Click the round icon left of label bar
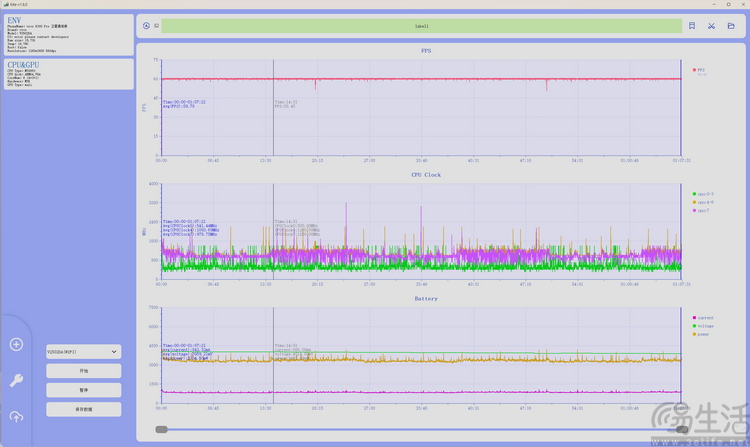 pos(147,26)
